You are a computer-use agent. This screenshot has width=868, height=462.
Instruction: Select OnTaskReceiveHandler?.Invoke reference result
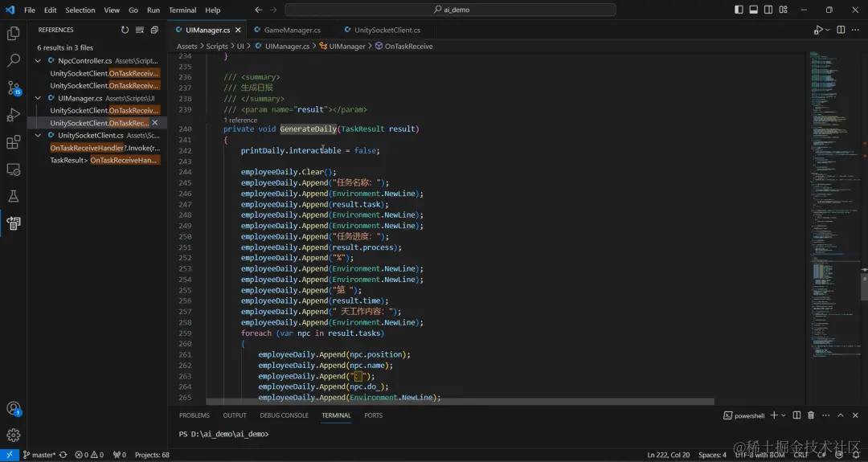104,148
